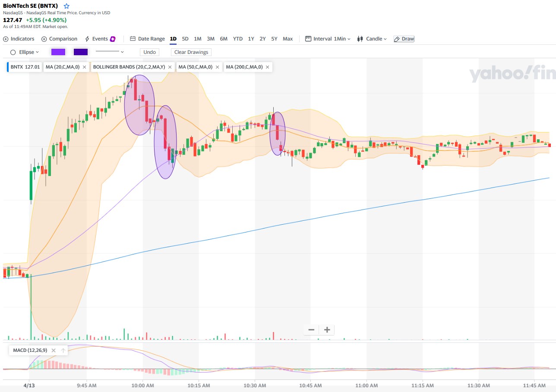Select the 1Y time range

(251, 39)
